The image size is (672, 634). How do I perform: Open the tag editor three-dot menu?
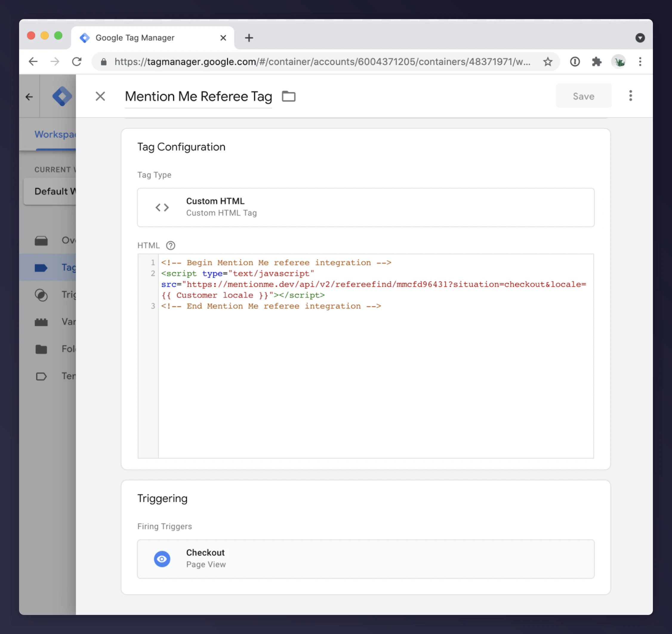pyautogui.click(x=631, y=96)
